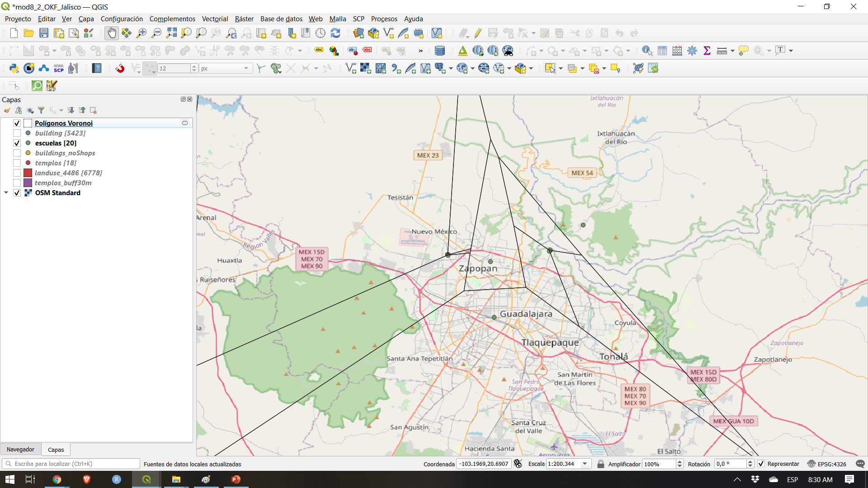Click the landuse_4486 red color swatch
Screen dimensions: 868x488
(x=28, y=173)
